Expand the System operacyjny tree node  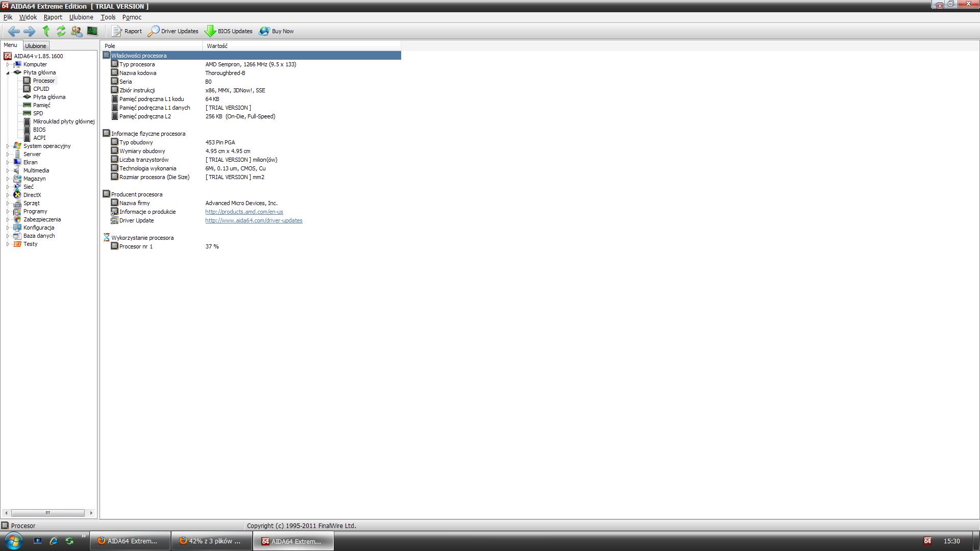[8, 146]
